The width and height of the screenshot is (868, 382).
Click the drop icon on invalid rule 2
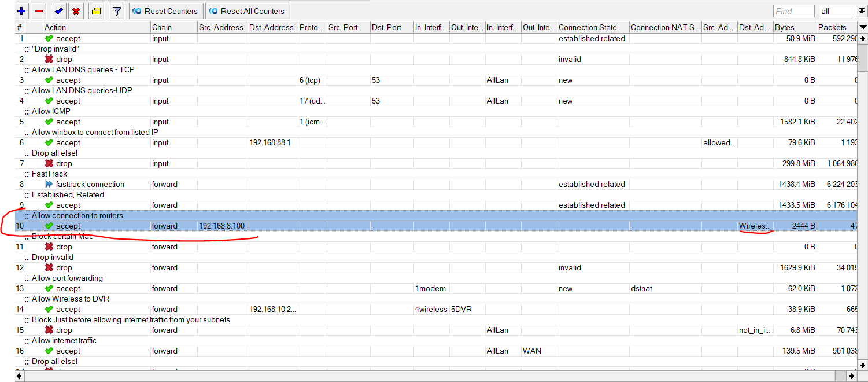pyautogui.click(x=49, y=59)
